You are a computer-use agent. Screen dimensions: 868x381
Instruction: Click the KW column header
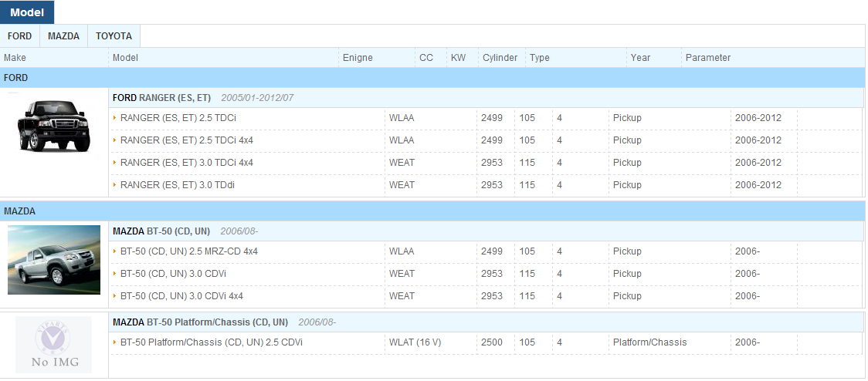click(459, 58)
